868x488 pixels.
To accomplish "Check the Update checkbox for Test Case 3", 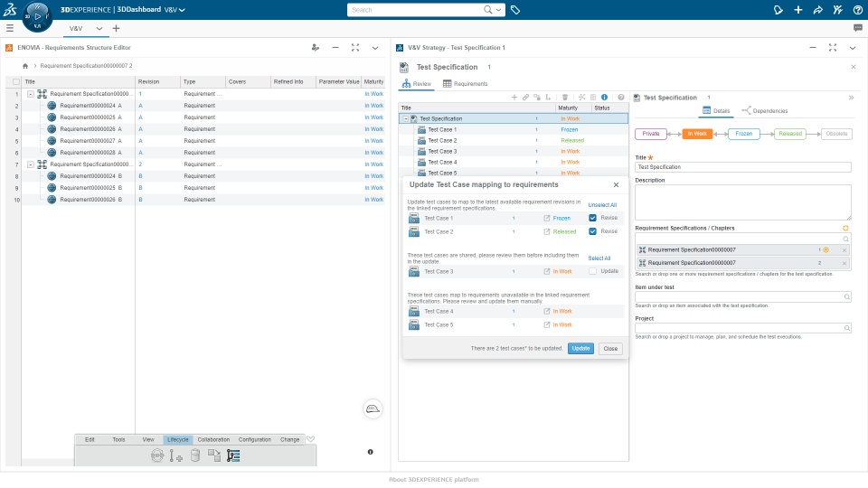I will (x=592, y=271).
